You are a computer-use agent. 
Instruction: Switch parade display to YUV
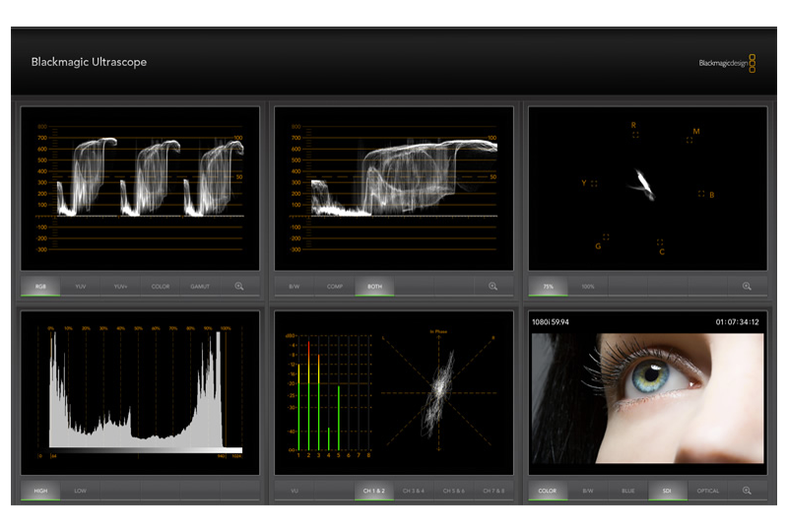(x=81, y=287)
